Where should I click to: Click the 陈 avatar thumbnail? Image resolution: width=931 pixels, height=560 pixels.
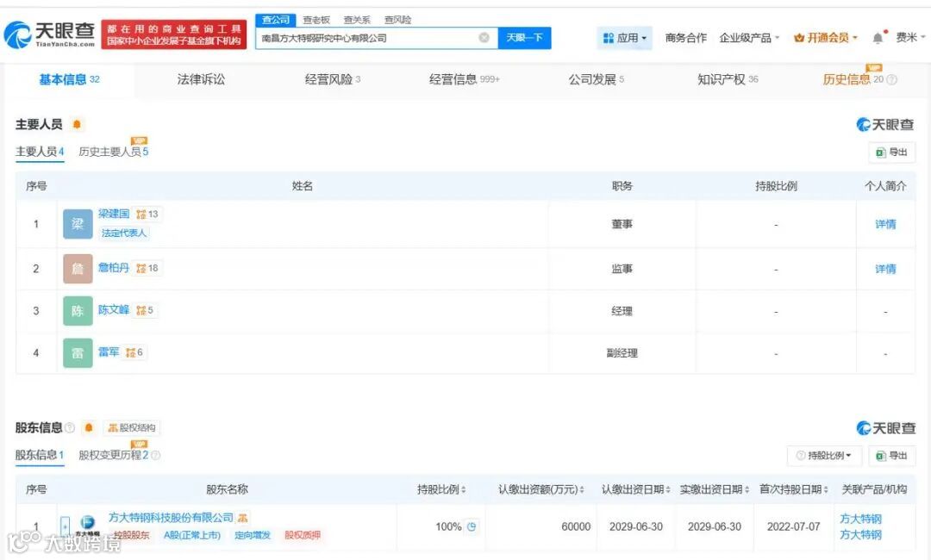click(x=78, y=311)
